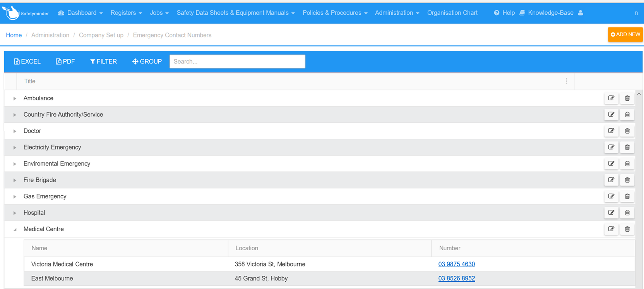Edit the Enviromental Emergency entry

pyautogui.click(x=611, y=163)
